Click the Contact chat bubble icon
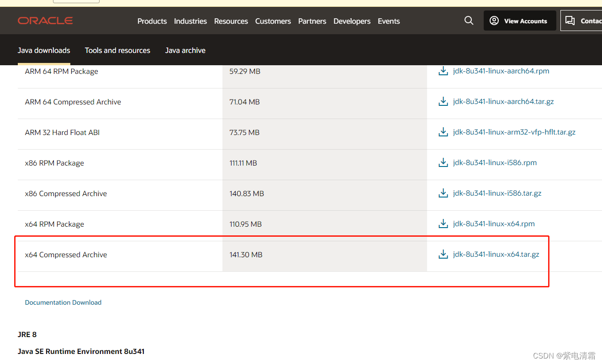Image resolution: width=602 pixels, height=364 pixels. click(570, 21)
